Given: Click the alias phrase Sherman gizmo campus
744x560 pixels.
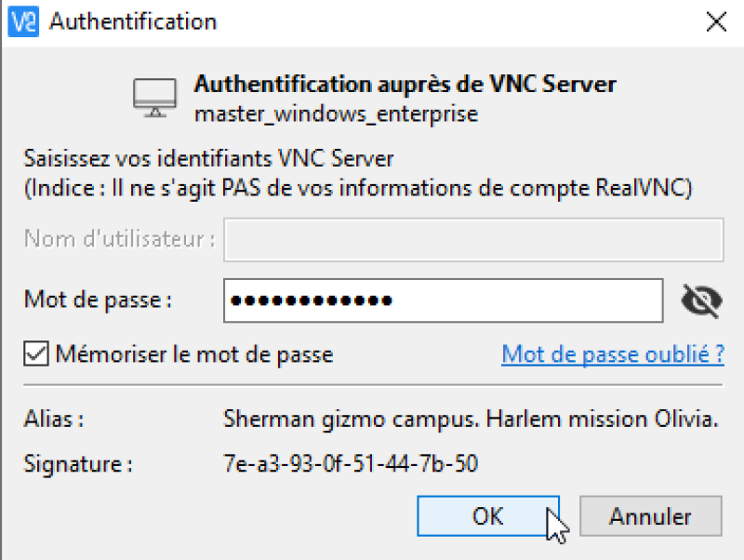Looking at the screenshot, I should tap(352, 419).
